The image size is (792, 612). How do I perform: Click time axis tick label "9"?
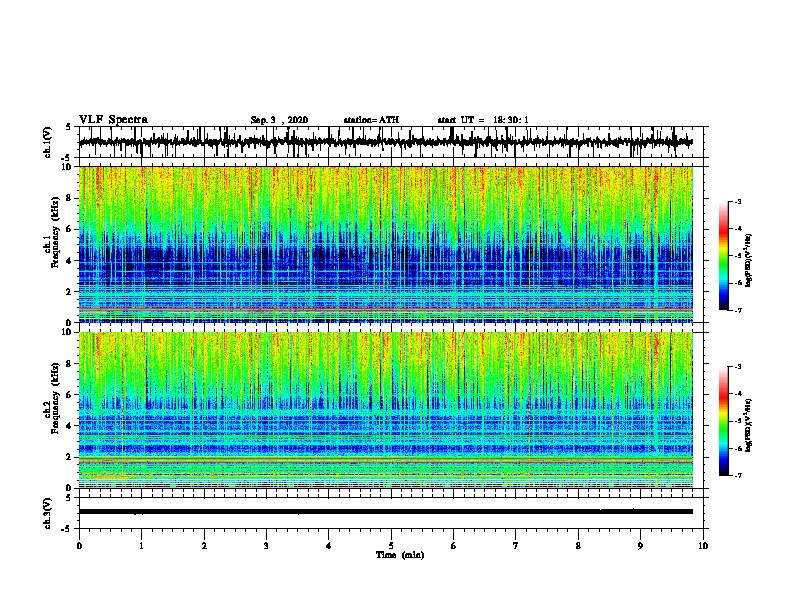tap(640, 546)
